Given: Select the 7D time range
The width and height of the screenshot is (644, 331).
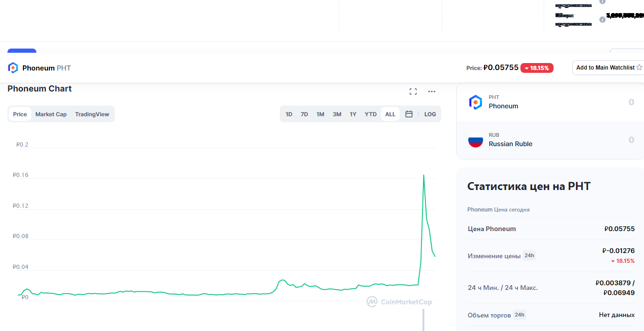Looking at the screenshot, I should pyautogui.click(x=305, y=114).
